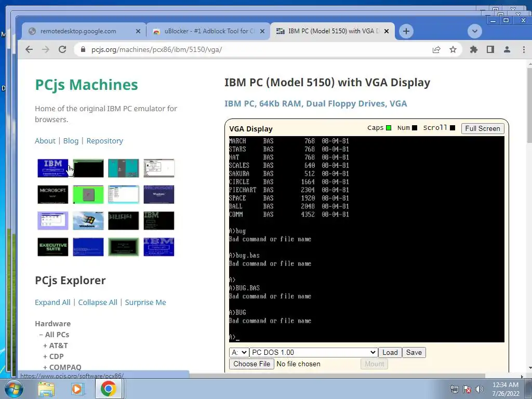The image size is (532, 399).
Task: Open the share page icon in address bar
Action: click(x=436, y=49)
